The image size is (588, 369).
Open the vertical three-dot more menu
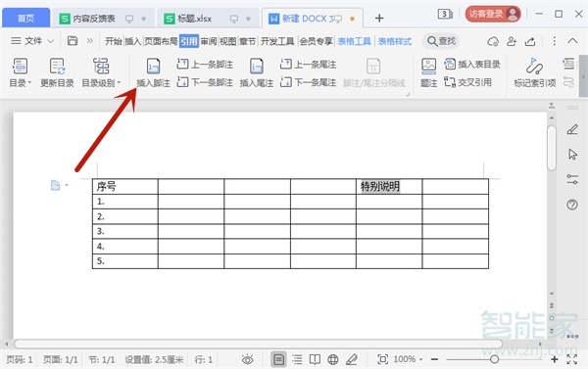point(555,41)
